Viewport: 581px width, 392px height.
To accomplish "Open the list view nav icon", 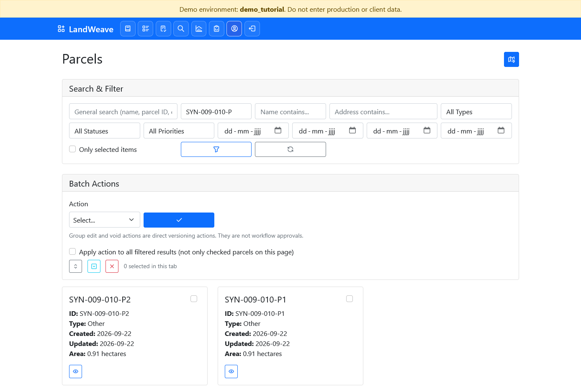I will tap(146, 29).
